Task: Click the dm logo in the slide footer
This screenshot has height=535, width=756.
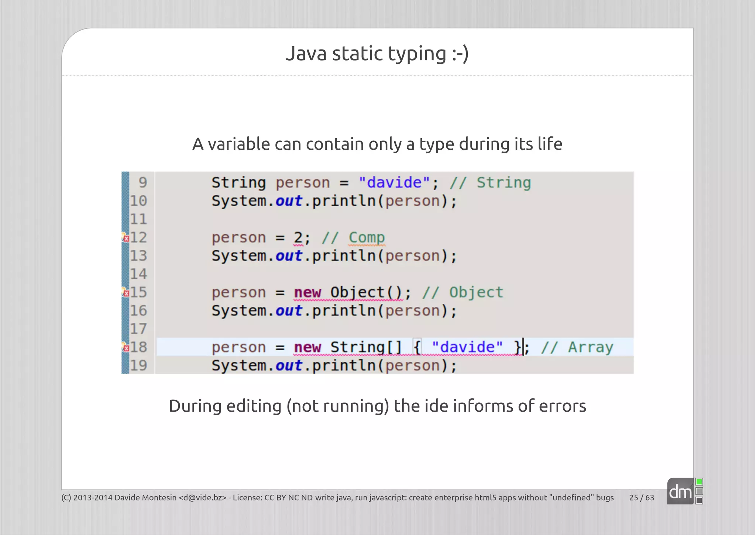Action: click(x=680, y=491)
